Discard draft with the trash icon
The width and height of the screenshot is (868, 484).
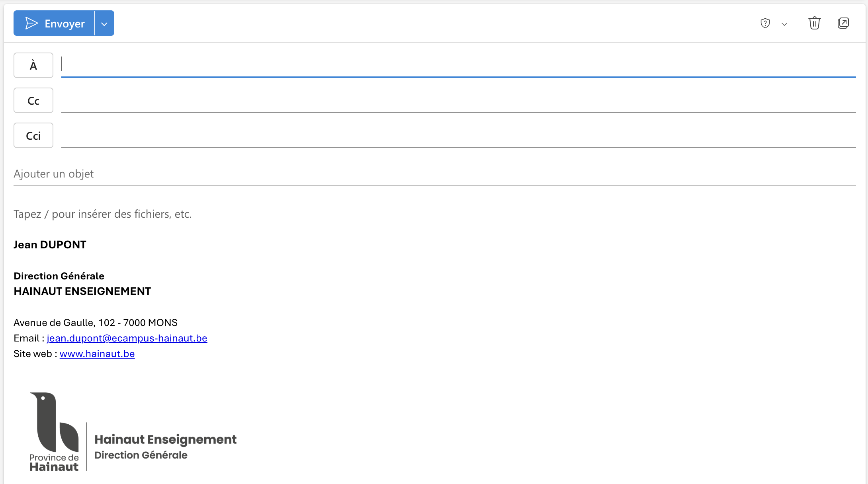[x=814, y=23]
